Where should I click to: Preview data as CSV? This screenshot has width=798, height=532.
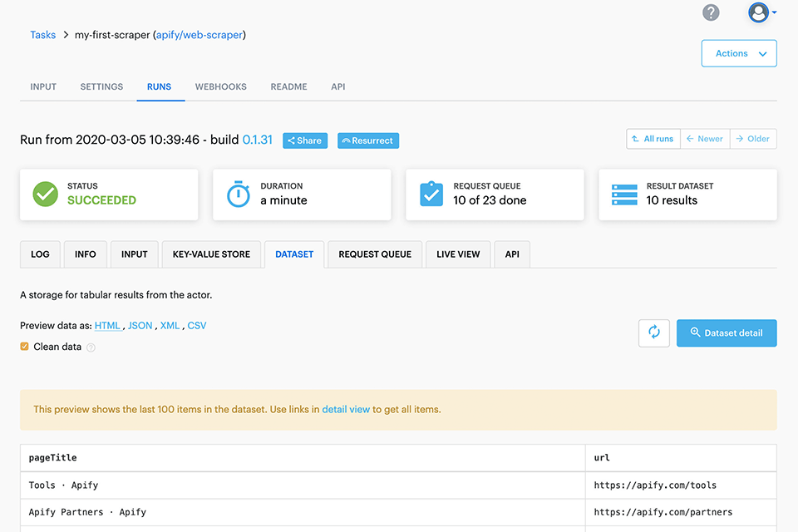(197, 326)
